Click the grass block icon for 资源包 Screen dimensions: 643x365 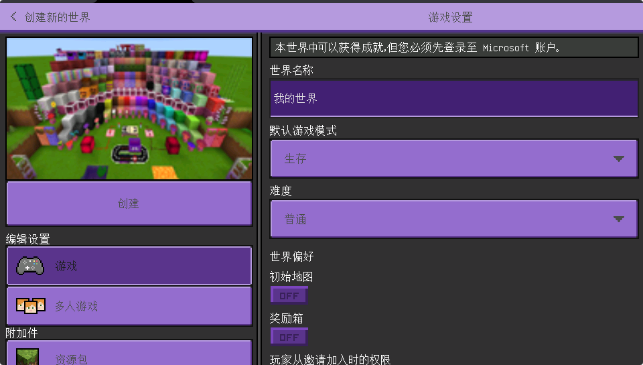27,357
